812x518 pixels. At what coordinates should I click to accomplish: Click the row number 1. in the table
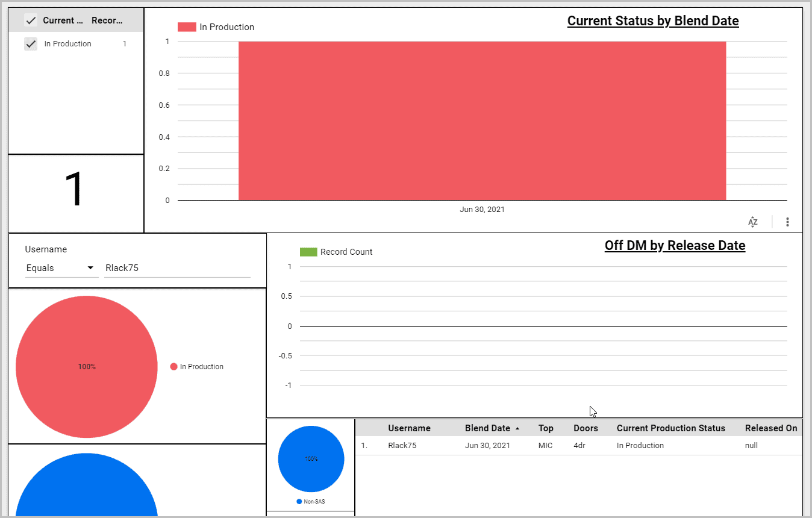click(364, 446)
